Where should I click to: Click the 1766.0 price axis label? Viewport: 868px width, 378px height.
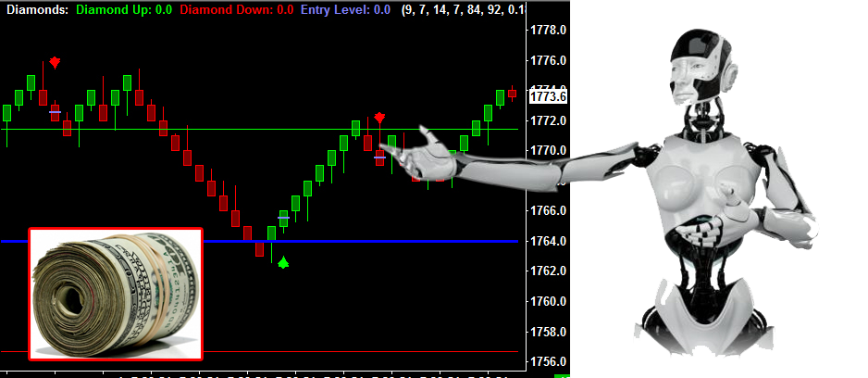[548, 211]
